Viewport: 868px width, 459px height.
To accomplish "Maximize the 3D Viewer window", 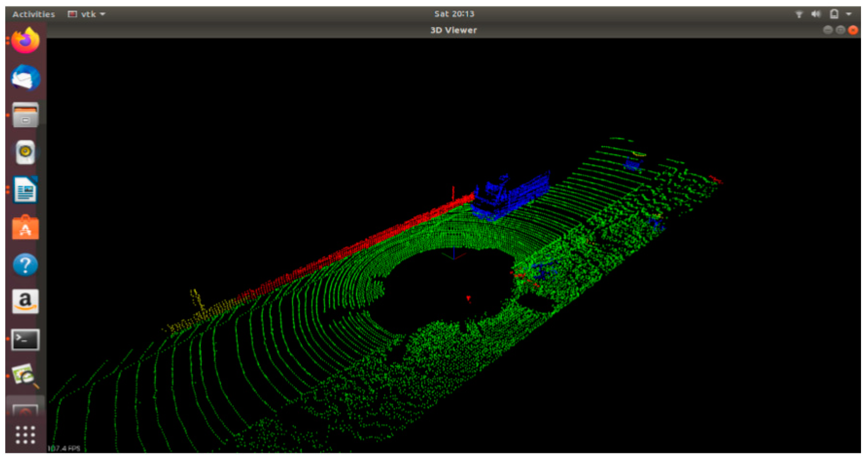I will coord(840,30).
